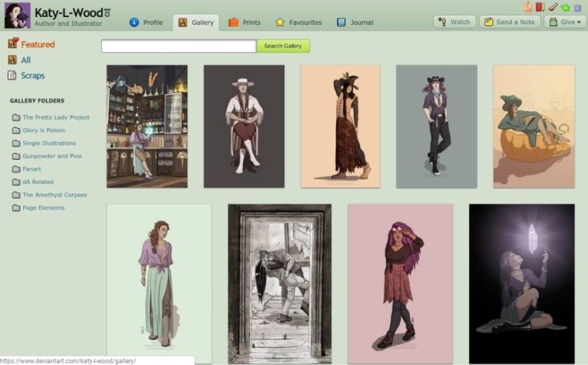Select the Scraps gallery link
This screenshot has height=365, width=588.
click(32, 76)
